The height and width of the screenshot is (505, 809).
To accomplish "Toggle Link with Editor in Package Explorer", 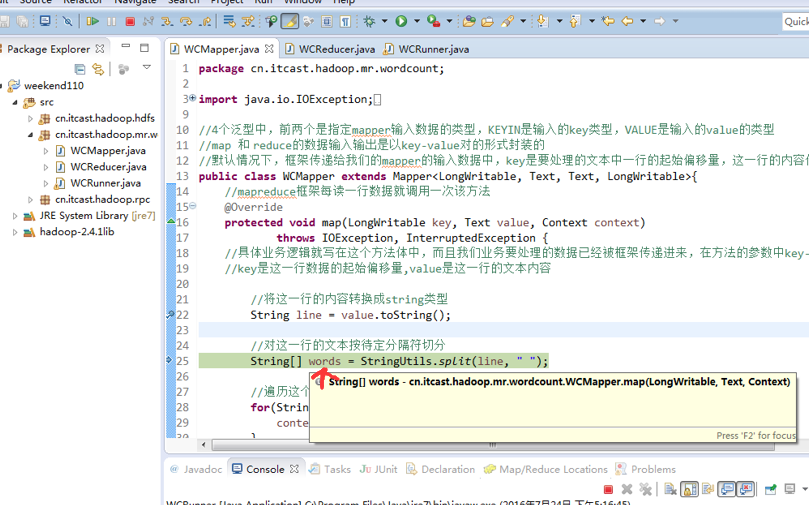I will (x=98, y=69).
